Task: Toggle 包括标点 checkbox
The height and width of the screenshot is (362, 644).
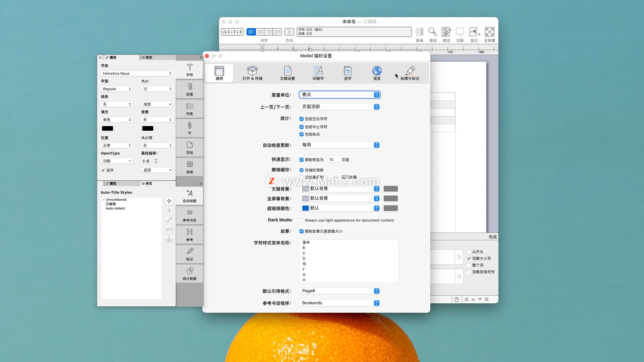Action: tap(302, 134)
